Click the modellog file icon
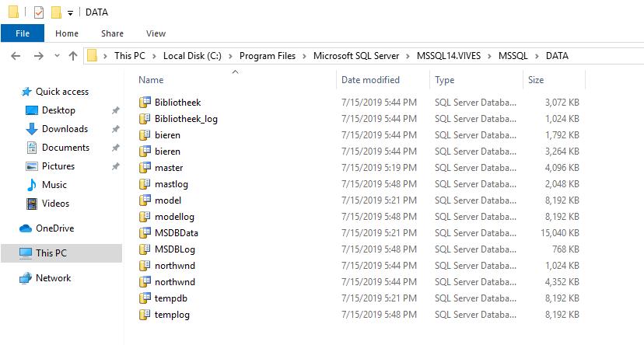Image resolution: width=644 pixels, height=345 pixels. point(145,217)
